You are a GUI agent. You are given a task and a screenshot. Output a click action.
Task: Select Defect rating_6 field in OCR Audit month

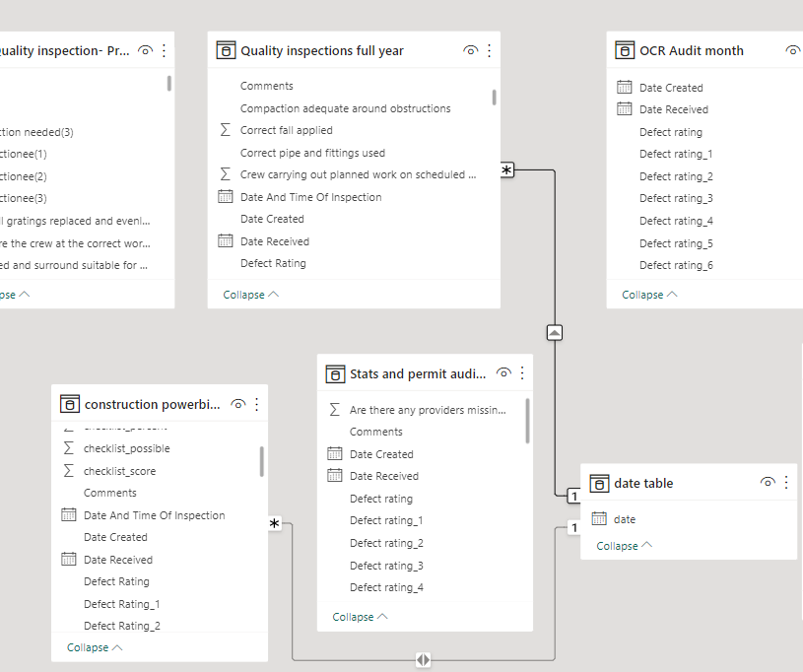[676, 265]
